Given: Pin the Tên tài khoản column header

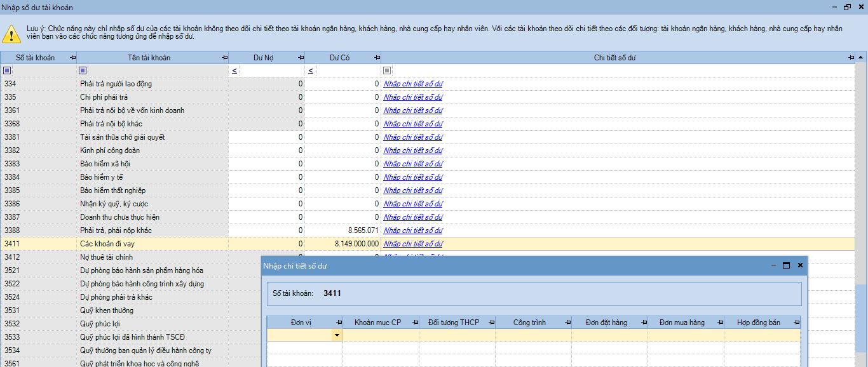Looking at the screenshot, I should pyautogui.click(x=224, y=58).
